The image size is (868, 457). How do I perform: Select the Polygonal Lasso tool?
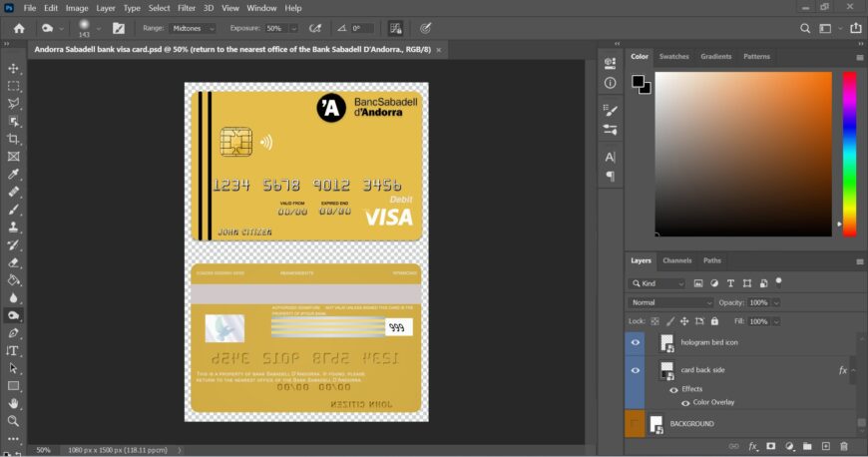point(13,104)
